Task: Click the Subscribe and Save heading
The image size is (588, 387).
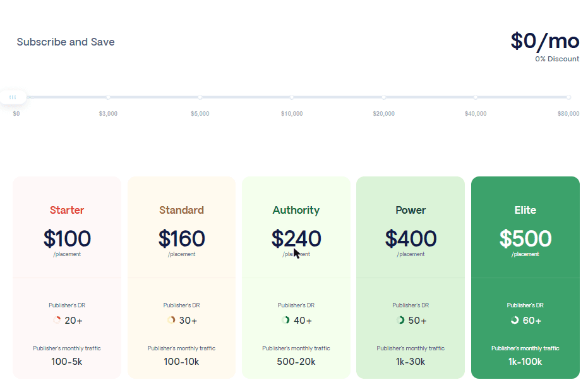Action: (66, 42)
